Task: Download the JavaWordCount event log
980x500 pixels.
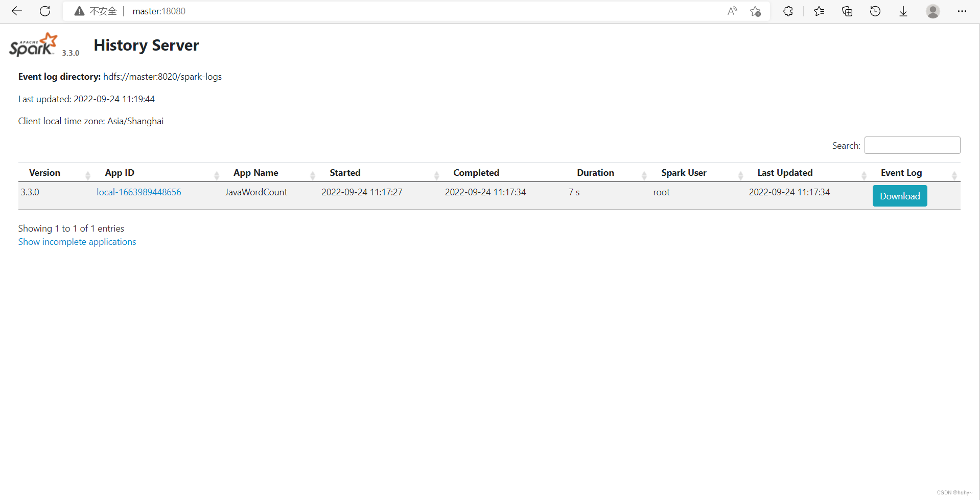Action: click(900, 196)
